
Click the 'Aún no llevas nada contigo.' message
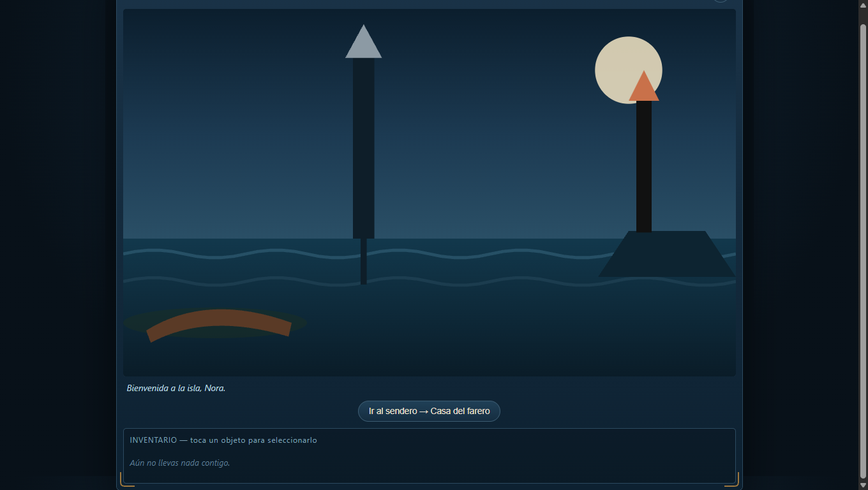180,463
